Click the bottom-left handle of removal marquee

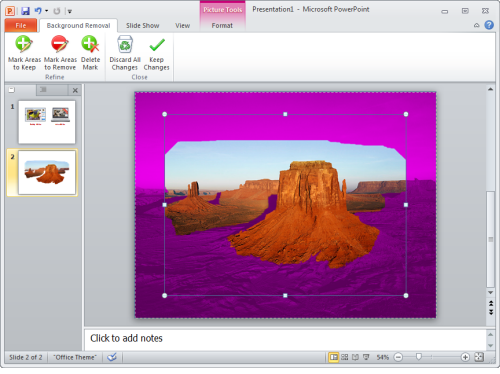164,295
